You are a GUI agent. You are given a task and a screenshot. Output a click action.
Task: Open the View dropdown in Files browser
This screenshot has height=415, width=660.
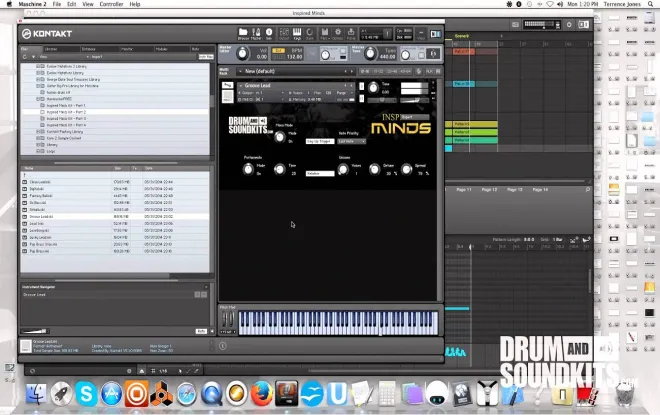coord(64,57)
